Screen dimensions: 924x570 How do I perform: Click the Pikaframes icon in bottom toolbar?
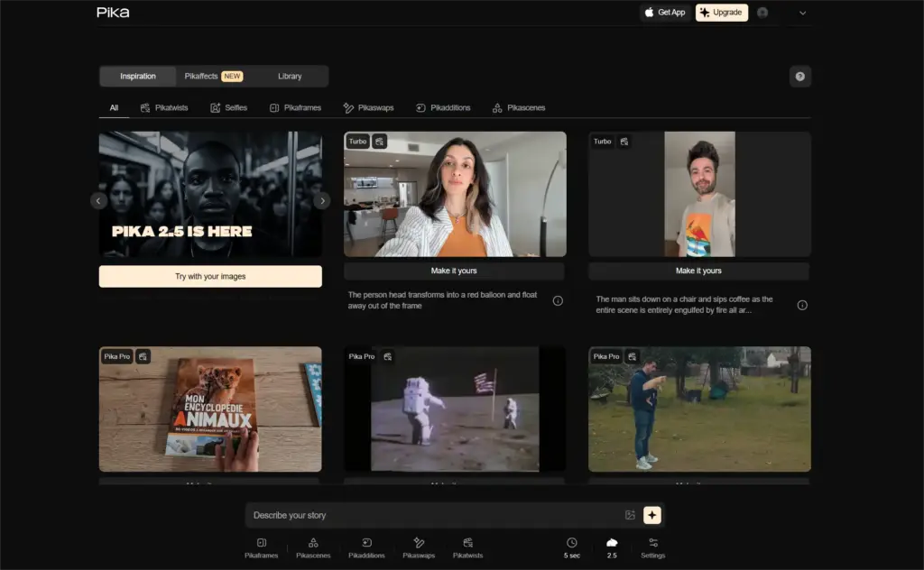coord(261,543)
